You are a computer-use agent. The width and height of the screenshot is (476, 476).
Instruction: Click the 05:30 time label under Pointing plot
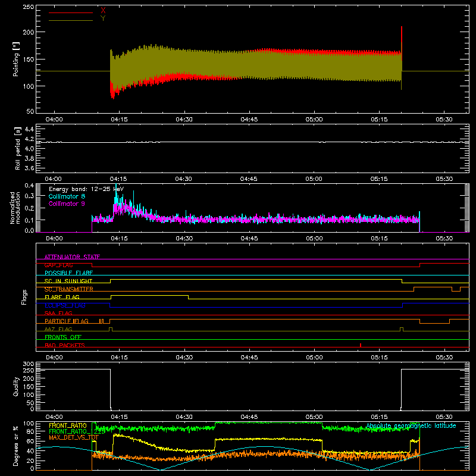pyautogui.click(x=444, y=120)
